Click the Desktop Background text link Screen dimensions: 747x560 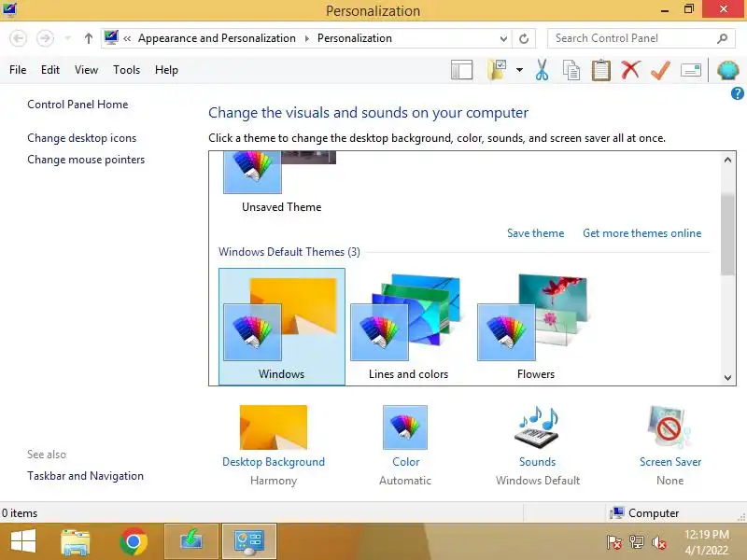point(274,462)
